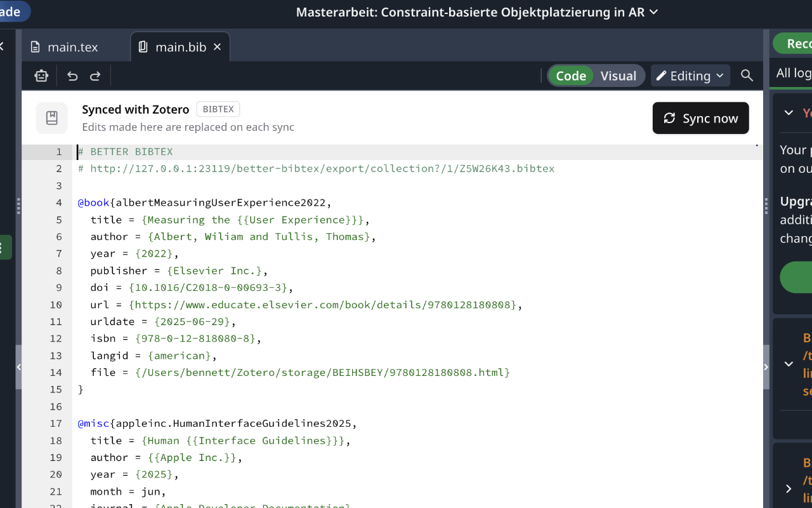Viewport: 812px width, 508px height.
Task: Redo the last undone edit
Action: pos(95,76)
